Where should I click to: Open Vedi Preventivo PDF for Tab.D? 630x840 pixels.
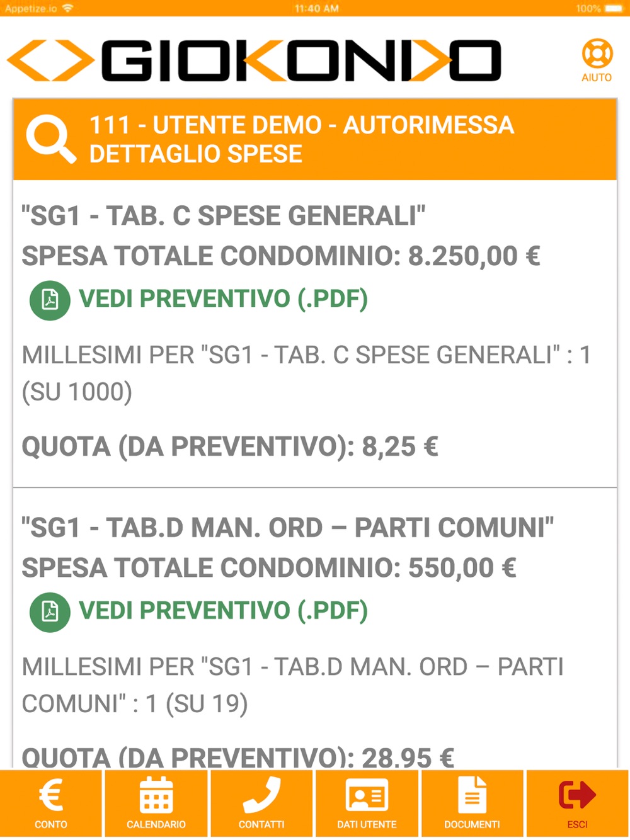[x=223, y=611]
